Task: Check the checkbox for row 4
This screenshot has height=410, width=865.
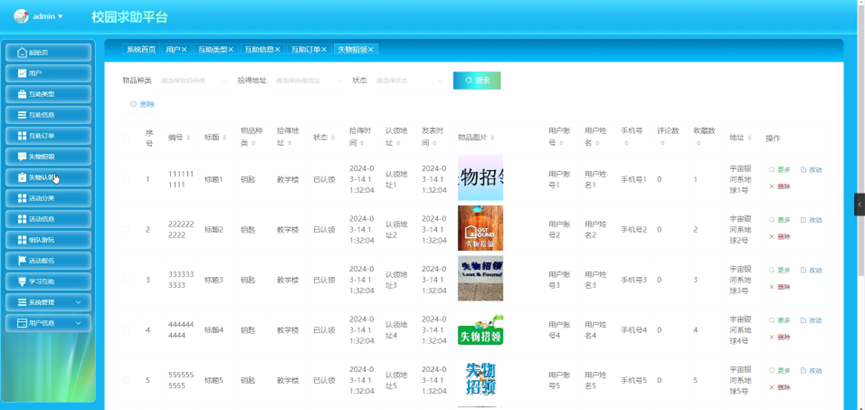Action: 126,330
